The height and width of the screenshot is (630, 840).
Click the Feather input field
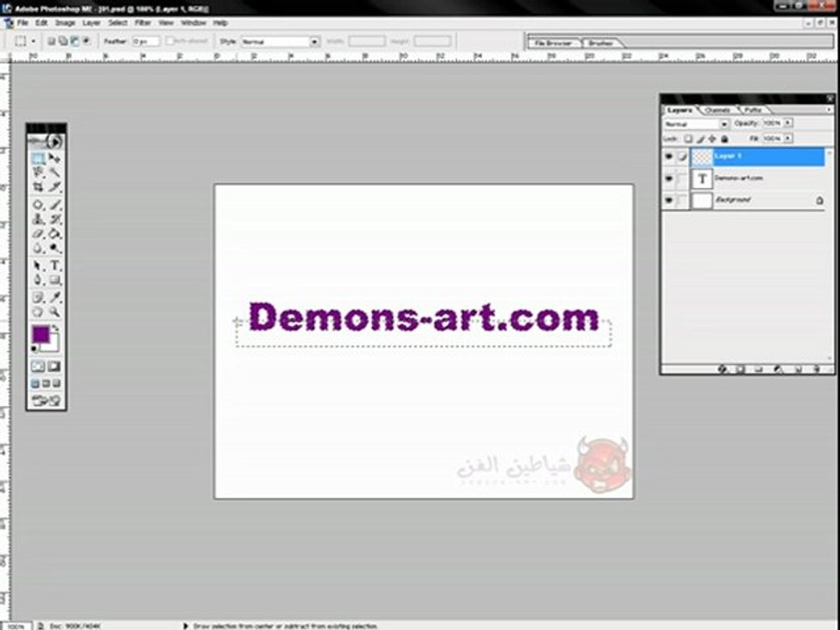point(146,41)
